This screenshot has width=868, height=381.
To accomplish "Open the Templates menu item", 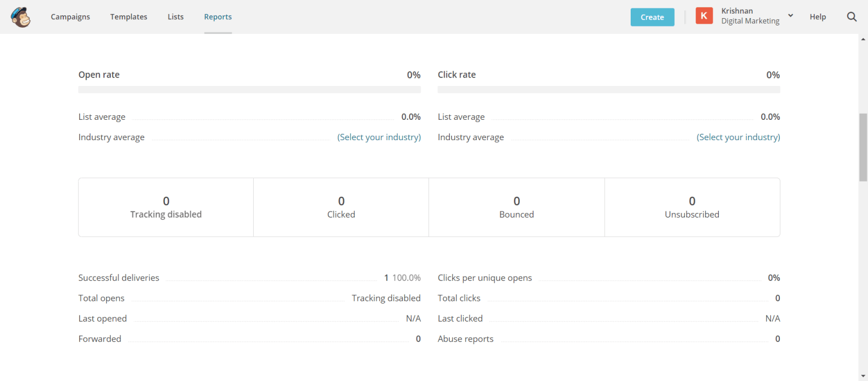I will click(129, 17).
